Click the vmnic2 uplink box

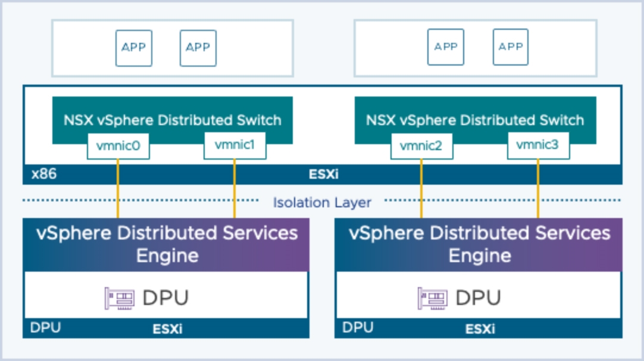tap(421, 146)
